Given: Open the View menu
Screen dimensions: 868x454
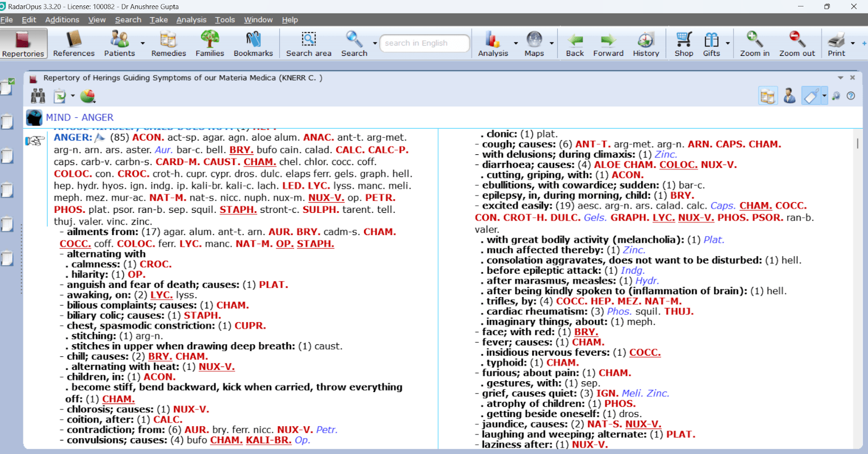Looking at the screenshot, I should pos(97,20).
